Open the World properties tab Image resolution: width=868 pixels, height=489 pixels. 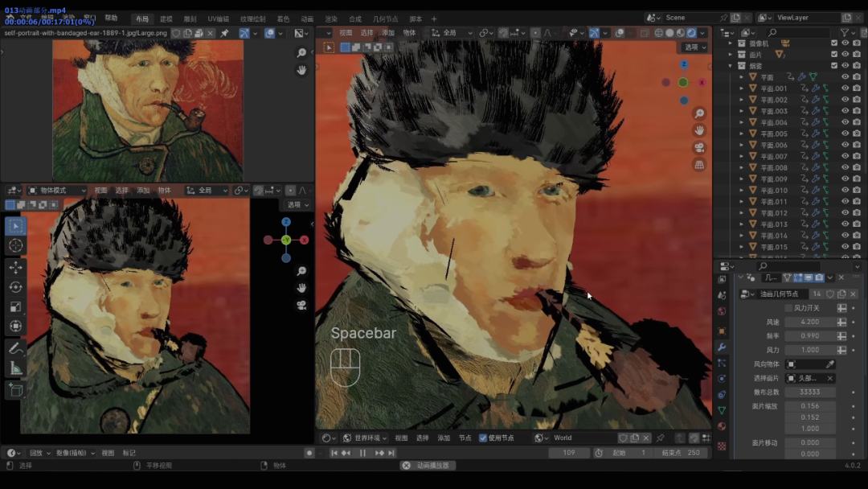point(722,311)
